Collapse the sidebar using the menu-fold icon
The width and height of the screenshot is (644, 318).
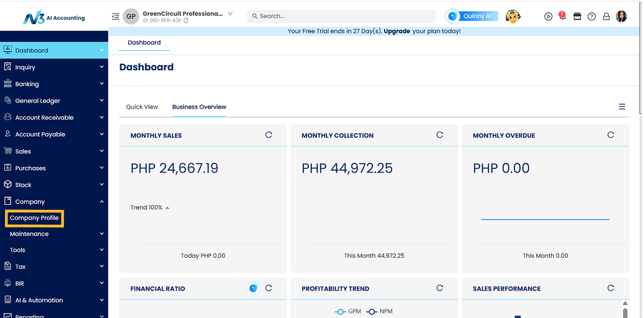click(115, 16)
